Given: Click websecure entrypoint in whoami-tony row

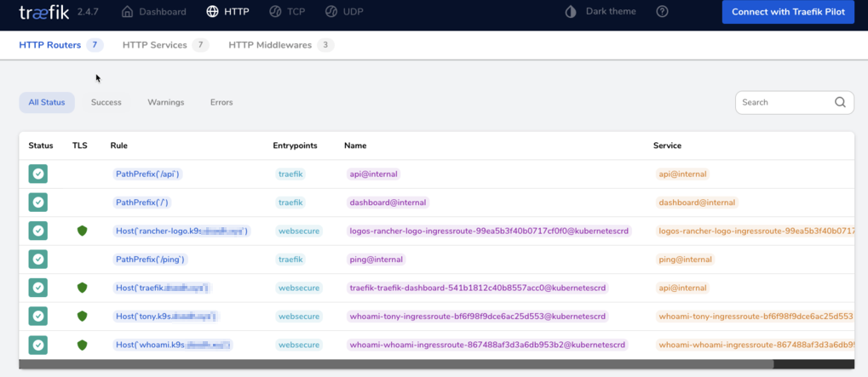Looking at the screenshot, I should tap(299, 317).
